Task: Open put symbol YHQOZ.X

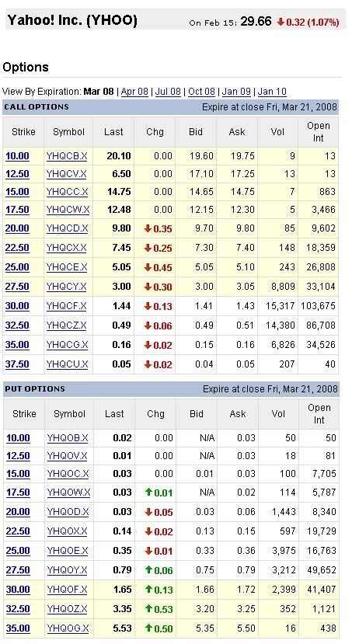Action: tap(67, 609)
